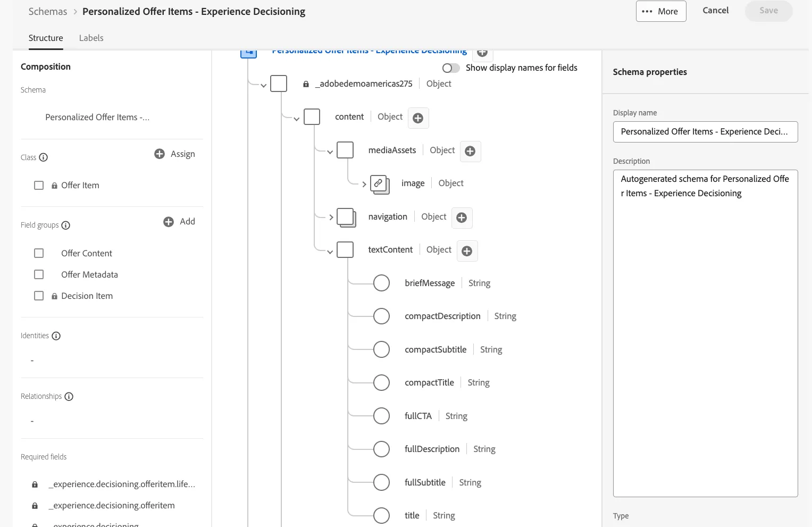Click the plus icon next to navigation
The image size is (812, 527).
tap(462, 218)
